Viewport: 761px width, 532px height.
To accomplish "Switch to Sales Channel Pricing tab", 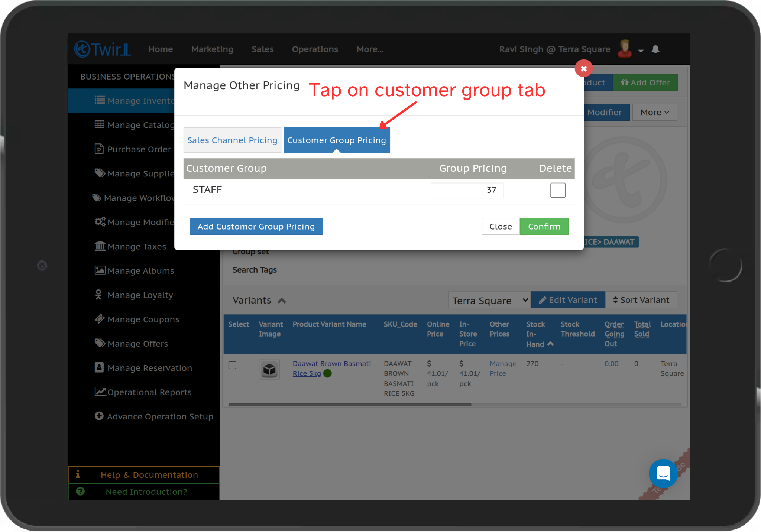I will pyautogui.click(x=232, y=140).
